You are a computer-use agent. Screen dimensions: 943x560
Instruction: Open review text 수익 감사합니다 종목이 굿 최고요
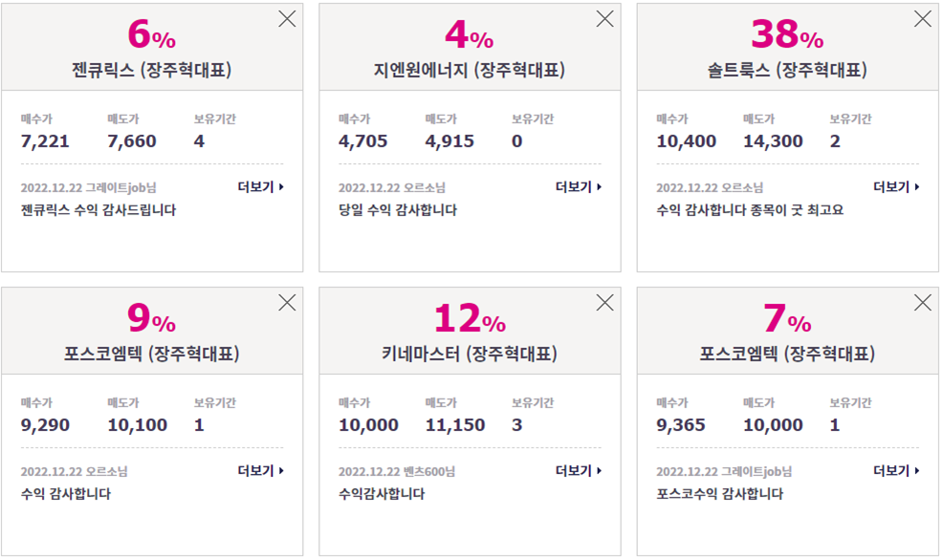tap(750, 210)
